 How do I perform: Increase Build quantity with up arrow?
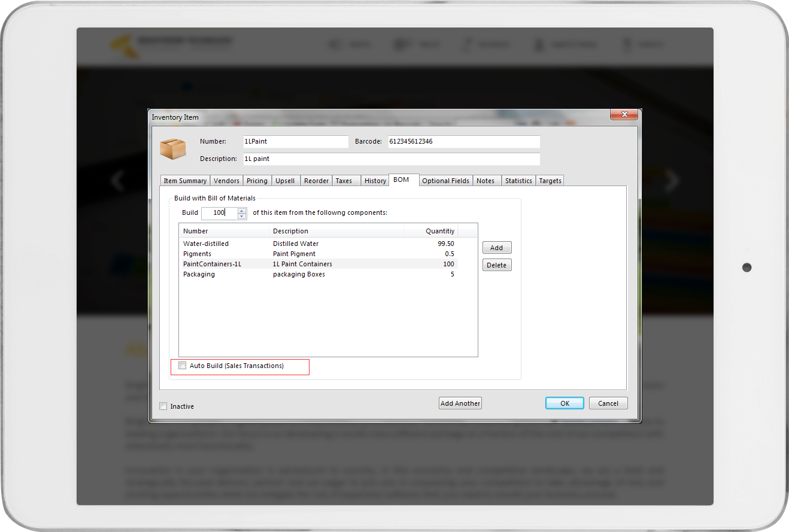242,211
